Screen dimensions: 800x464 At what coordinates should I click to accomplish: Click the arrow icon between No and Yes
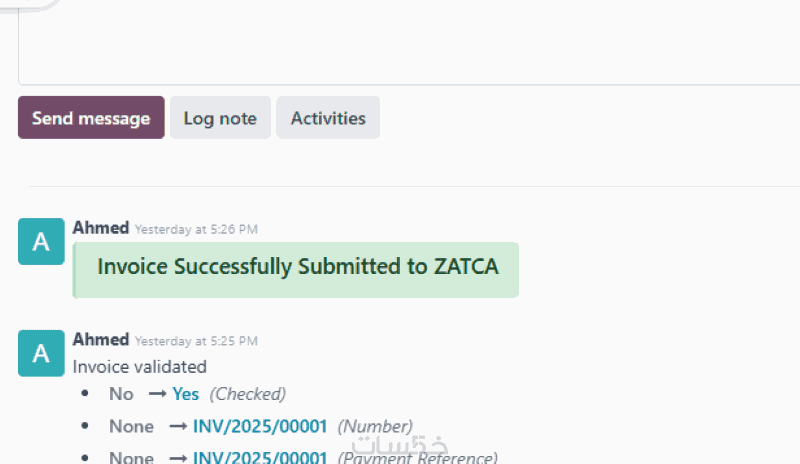[x=156, y=394]
